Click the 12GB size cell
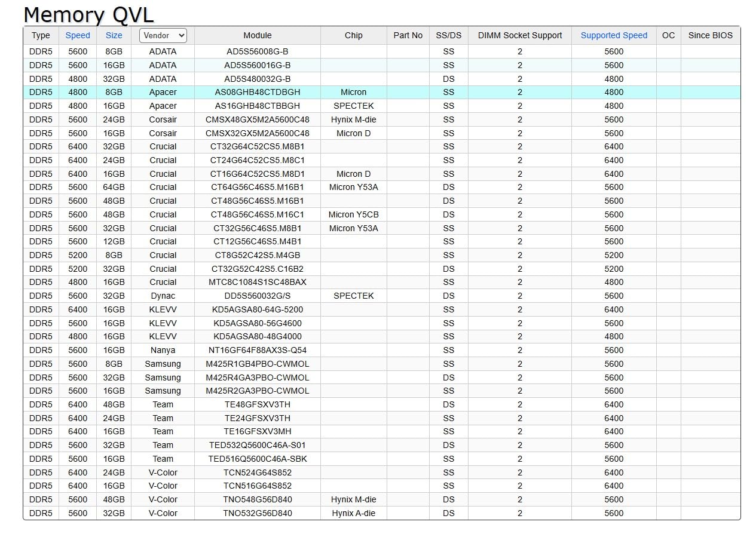Image resolution: width=756 pixels, height=534 pixels. (114, 241)
